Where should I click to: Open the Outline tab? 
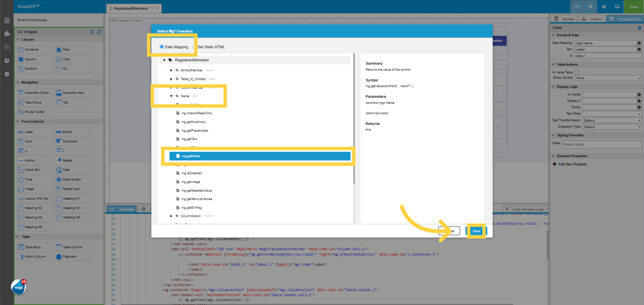(x=592, y=19)
